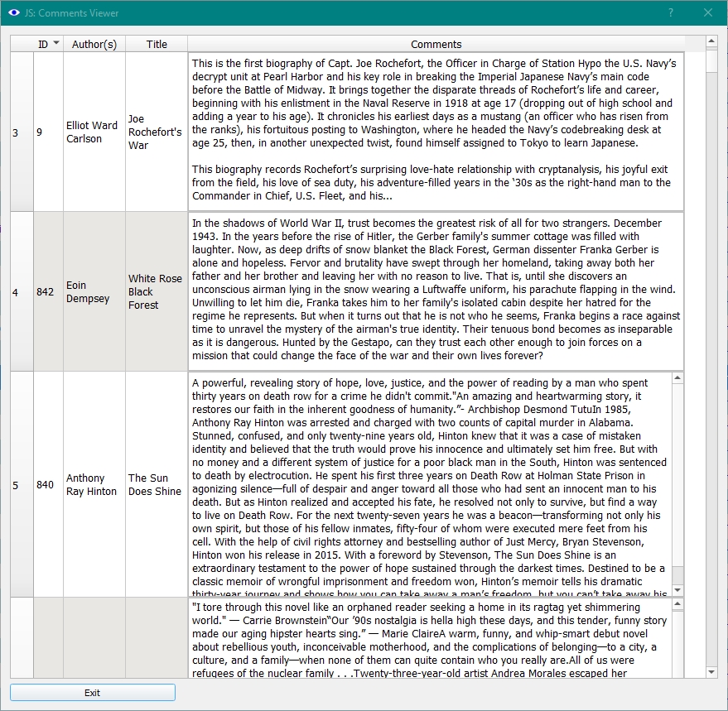Click scroll-up arrow in the Carrie Brownstein quote comment

point(677,603)
